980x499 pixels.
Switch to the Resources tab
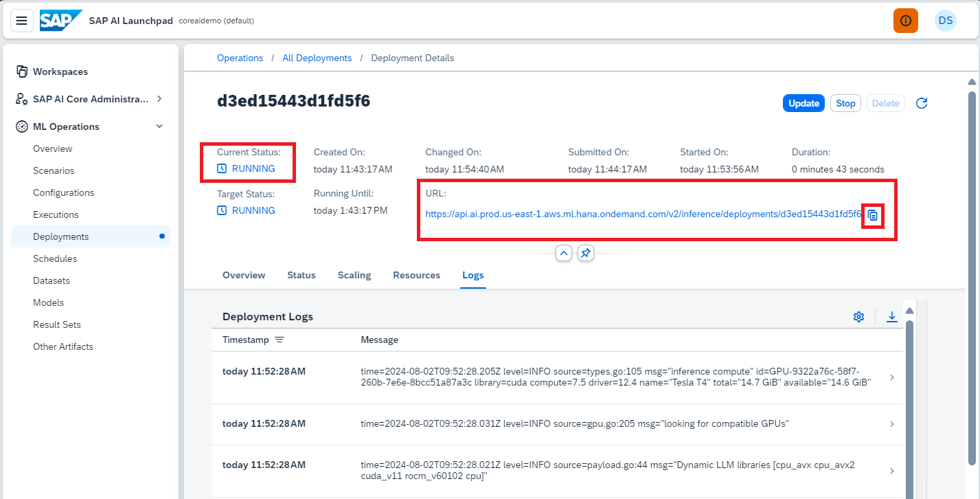point(416,275)
